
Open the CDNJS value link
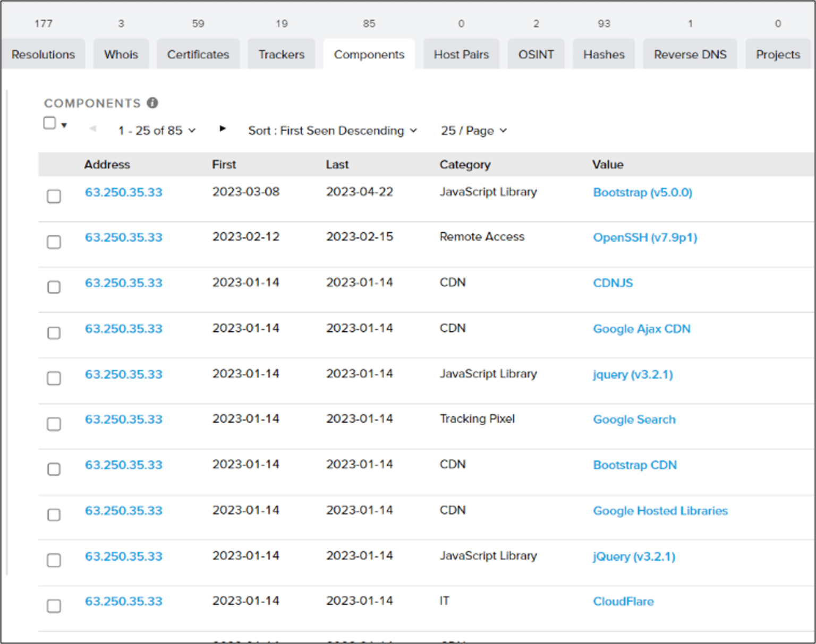pos(613,283)
